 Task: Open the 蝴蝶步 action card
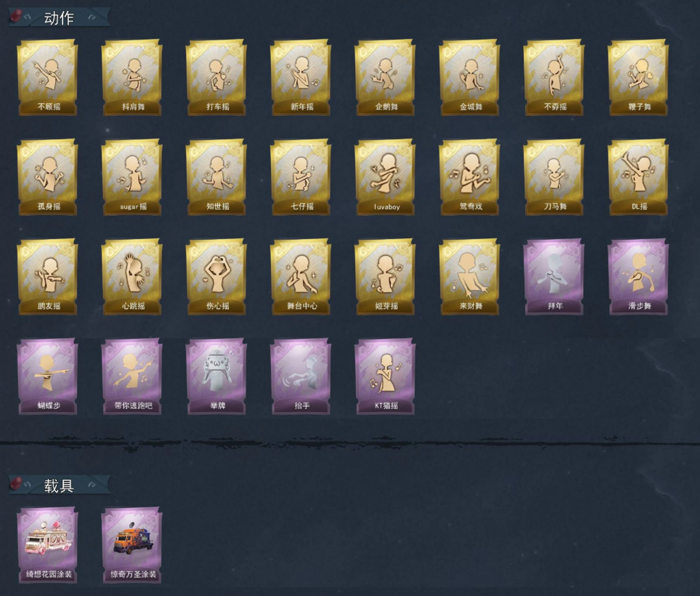coord(48,376)
